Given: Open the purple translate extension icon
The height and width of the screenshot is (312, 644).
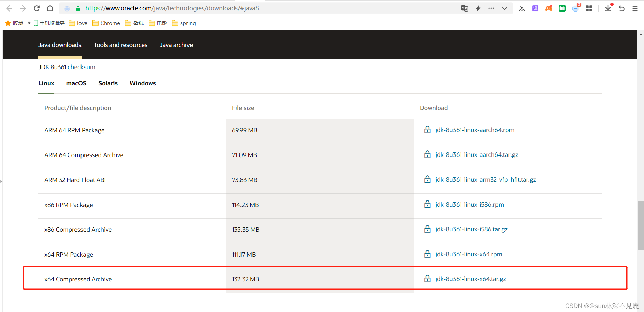Looking at the screenshot, I should coord(535,8).
